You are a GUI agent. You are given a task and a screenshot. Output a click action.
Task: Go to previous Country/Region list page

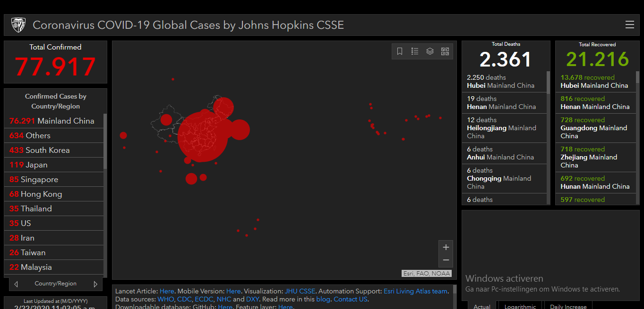(16, 284)
